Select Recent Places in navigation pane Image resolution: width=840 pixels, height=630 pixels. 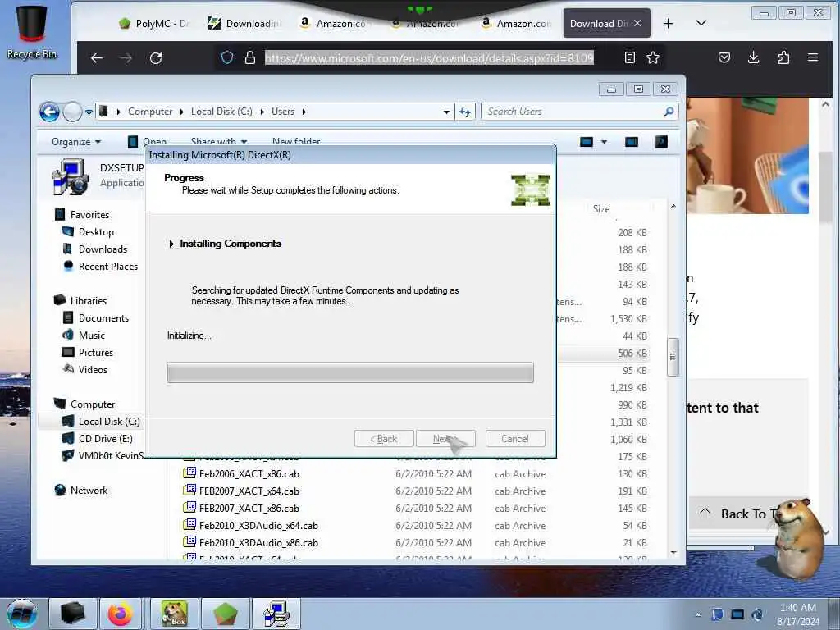point(107,267)
